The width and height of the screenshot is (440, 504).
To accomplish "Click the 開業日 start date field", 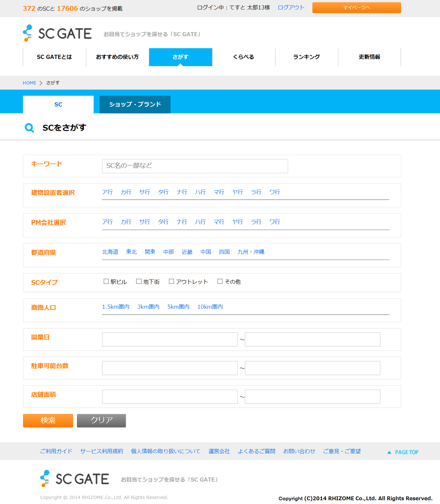I will (170, 339).
